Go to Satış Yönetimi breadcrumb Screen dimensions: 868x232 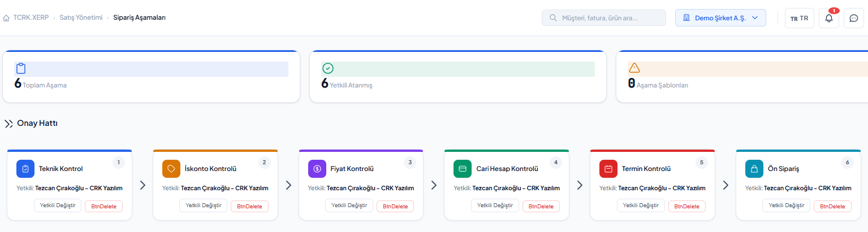pyautogui.click(x=81, y=17)
